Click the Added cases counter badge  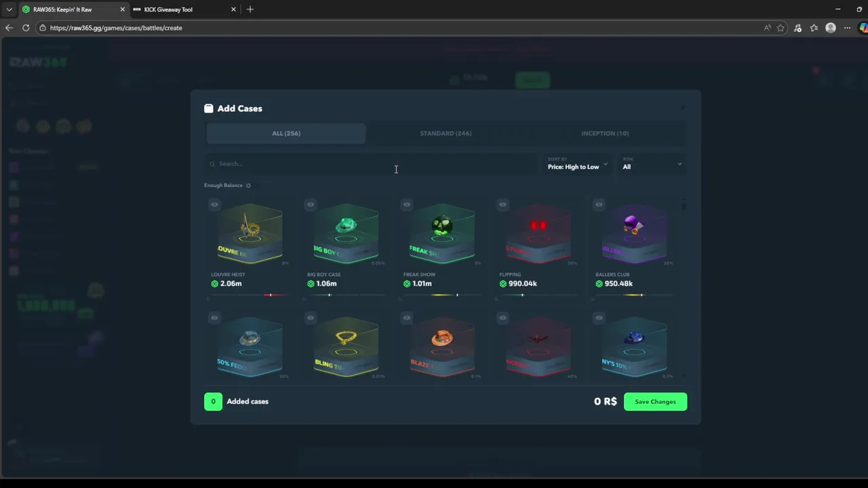[x=213, y=402]
